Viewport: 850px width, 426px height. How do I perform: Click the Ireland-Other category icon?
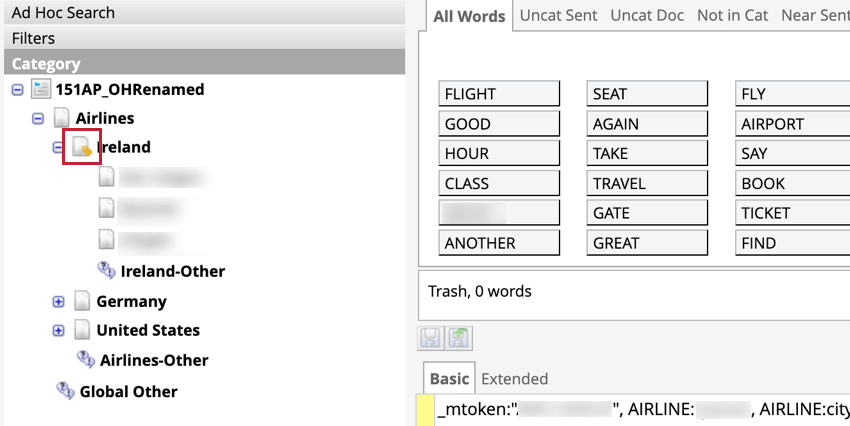click(106, 270)
